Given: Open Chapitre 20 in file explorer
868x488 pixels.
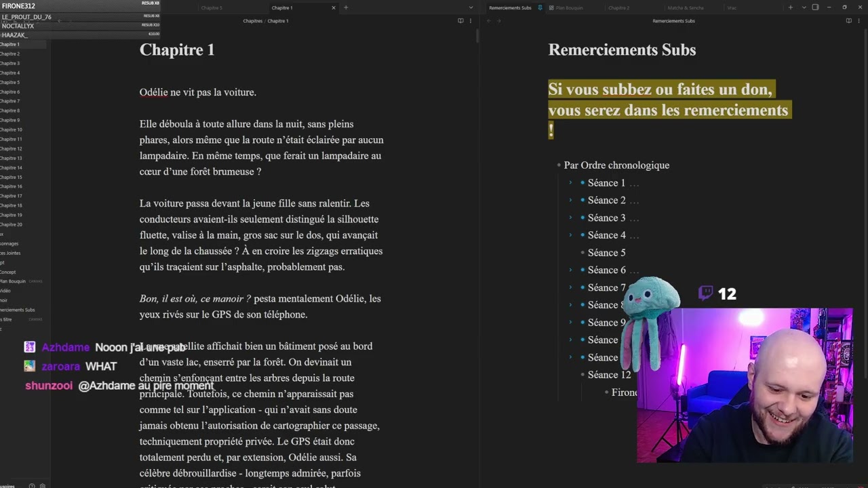Looking at the screenshot, I should click(x=11, y=224).
